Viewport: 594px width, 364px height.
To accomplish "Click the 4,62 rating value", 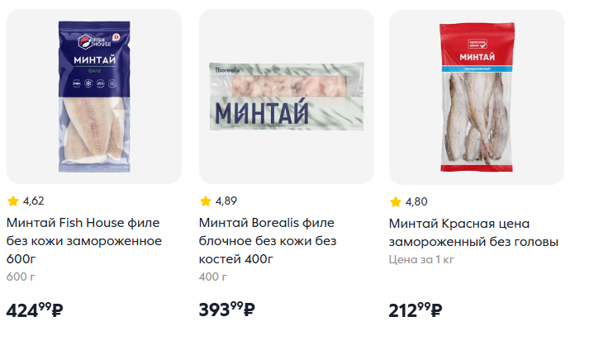I will (x=33, y=201).
